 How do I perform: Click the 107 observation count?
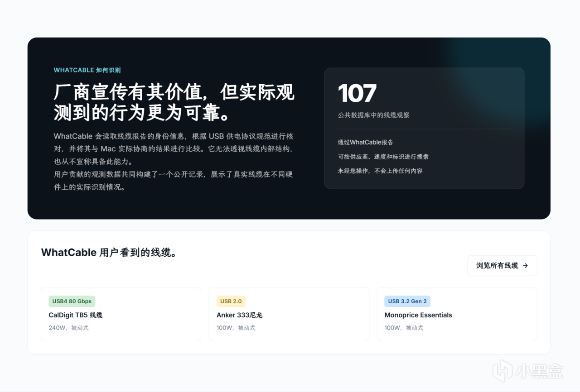(357, 93)
